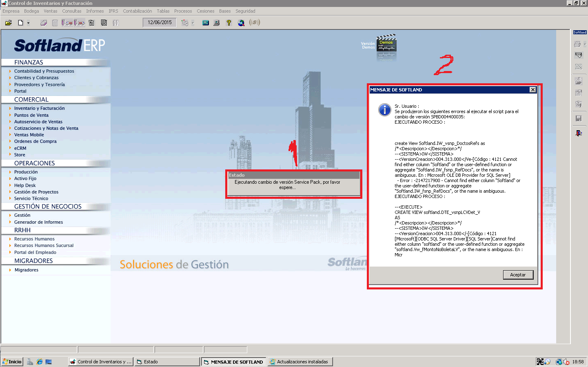Open help with yellow question mark
Screen dimensions: 588x367
coord(229,23)
